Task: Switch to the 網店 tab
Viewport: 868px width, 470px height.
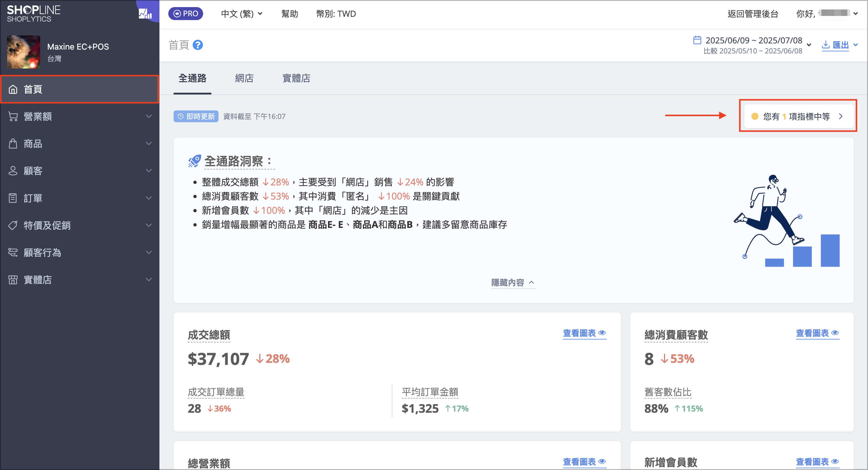Action: (244, 78)
